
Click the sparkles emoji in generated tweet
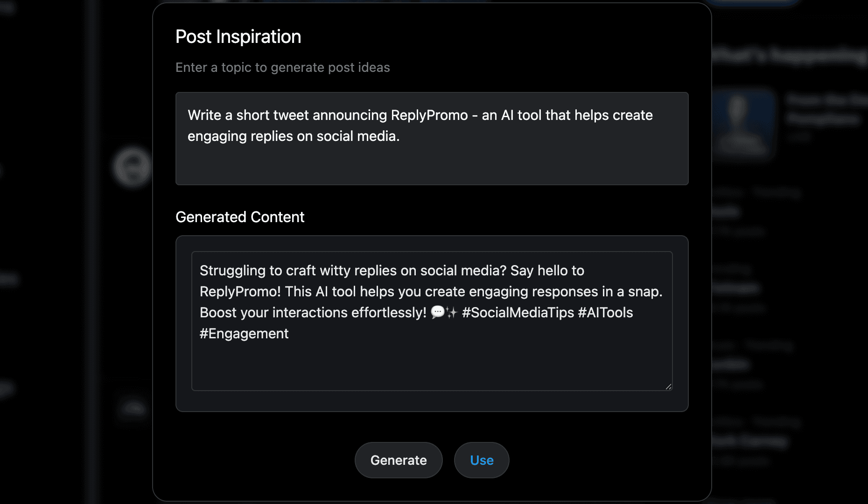[451, 312]
